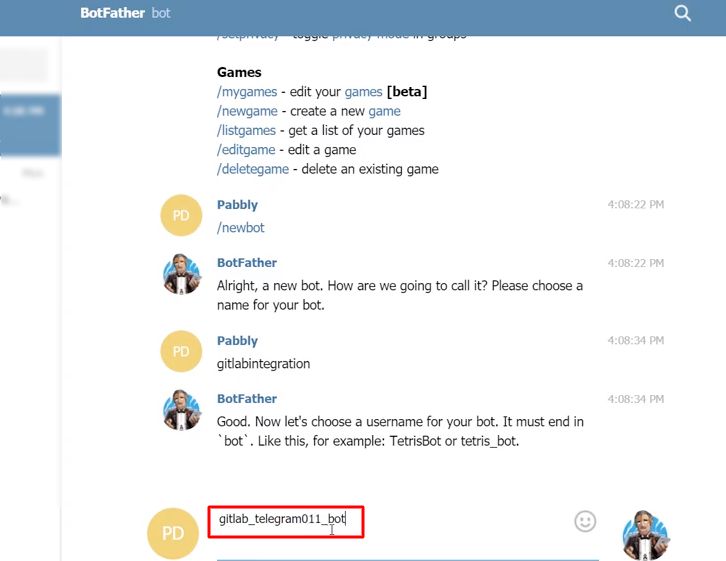Click the /deletegame command link

253,169
